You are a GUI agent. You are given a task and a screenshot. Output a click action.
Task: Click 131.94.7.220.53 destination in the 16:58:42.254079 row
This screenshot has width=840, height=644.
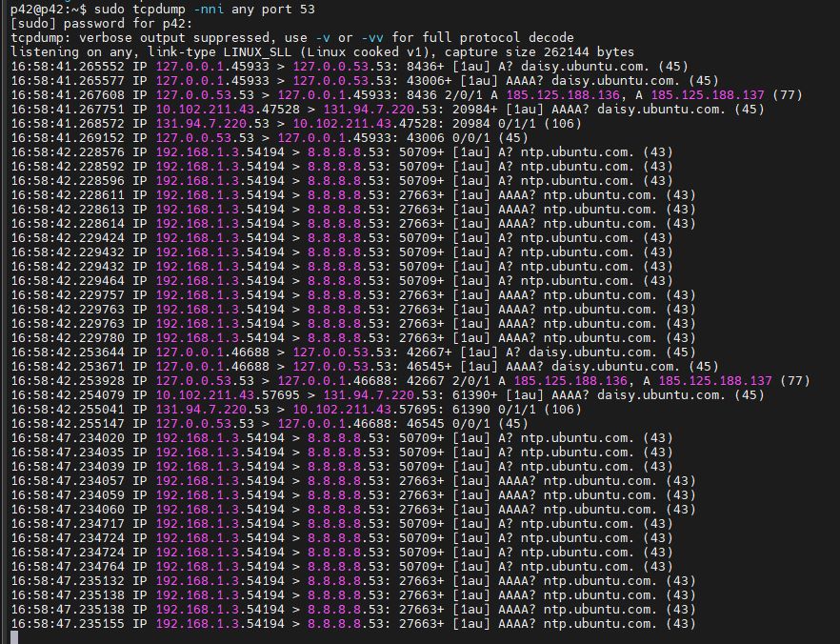380,394
